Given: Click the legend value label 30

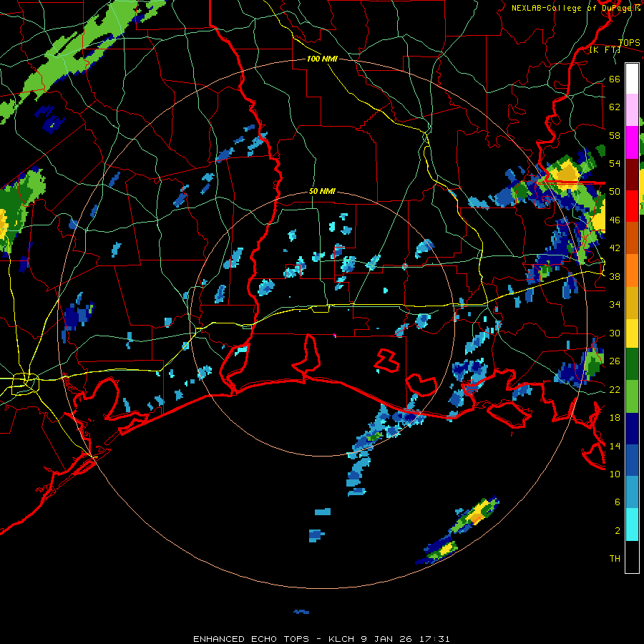Looking at the screenshot, I should tap(615, 333).
